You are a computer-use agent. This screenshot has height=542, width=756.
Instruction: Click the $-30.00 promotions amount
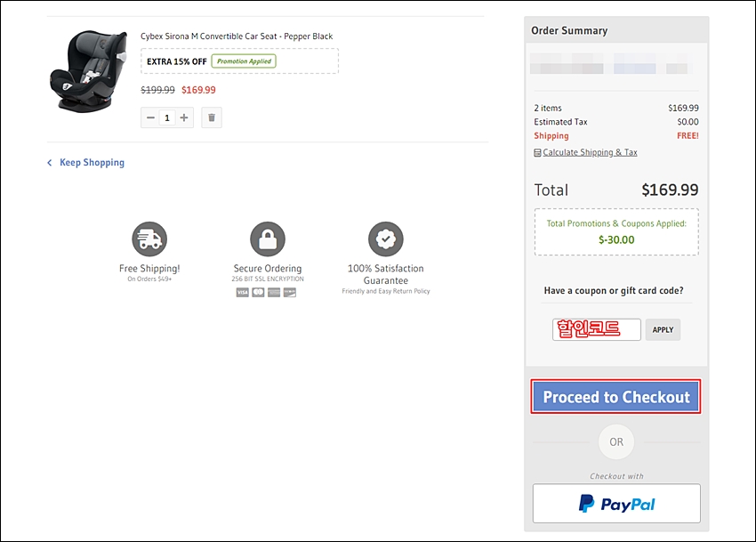pos(616,240)
